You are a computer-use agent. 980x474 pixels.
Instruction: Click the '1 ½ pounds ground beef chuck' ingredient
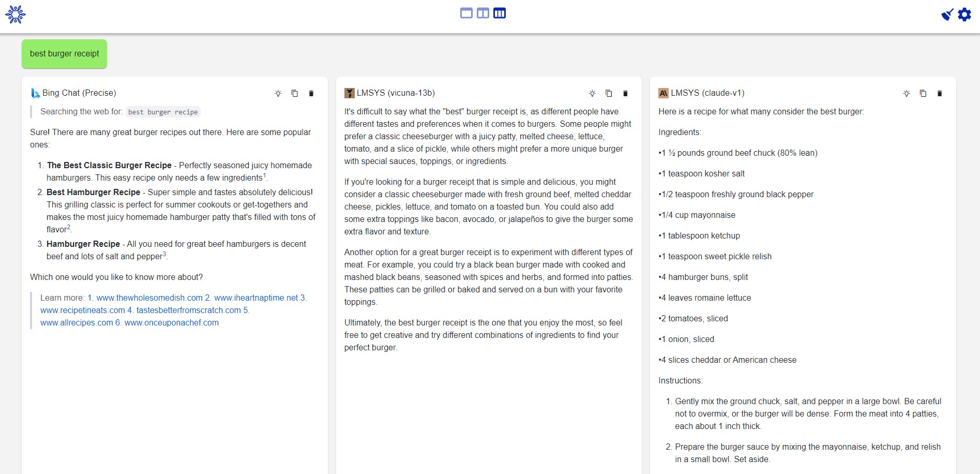pos(738,153)
